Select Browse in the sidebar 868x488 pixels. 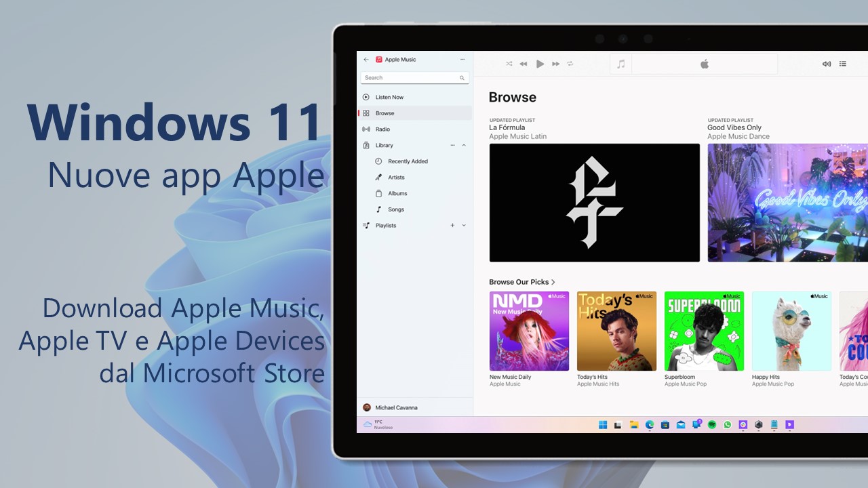(415, 113)
